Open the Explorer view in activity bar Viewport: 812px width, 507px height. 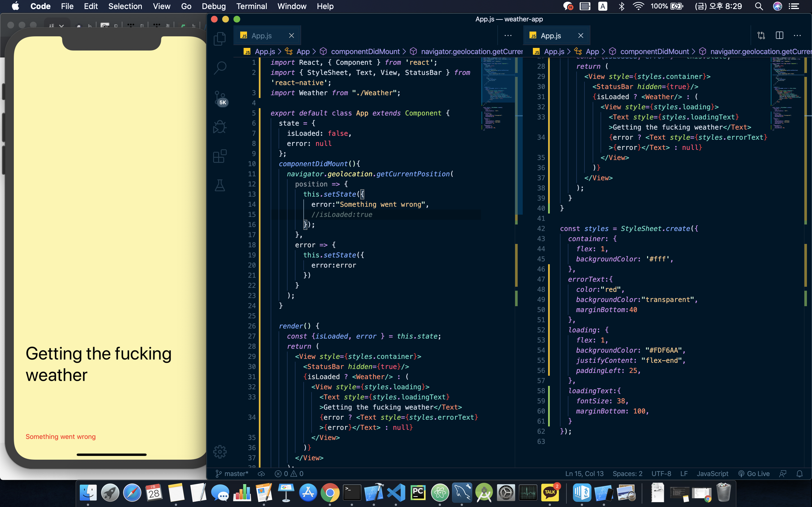point(220,39)
